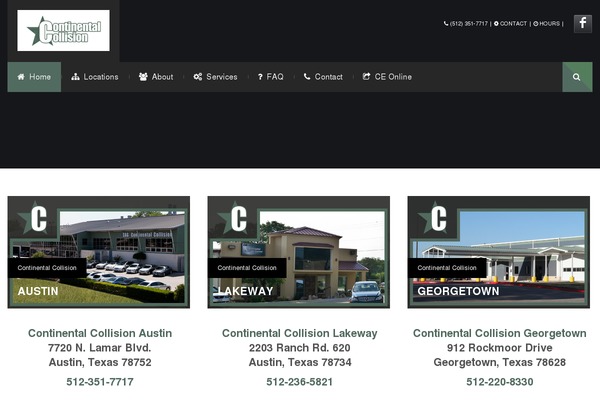Image resolution: width=600 pixels, height=400 pixels.
Task: Open the Georgetown location photo
Action: [499, 252]
